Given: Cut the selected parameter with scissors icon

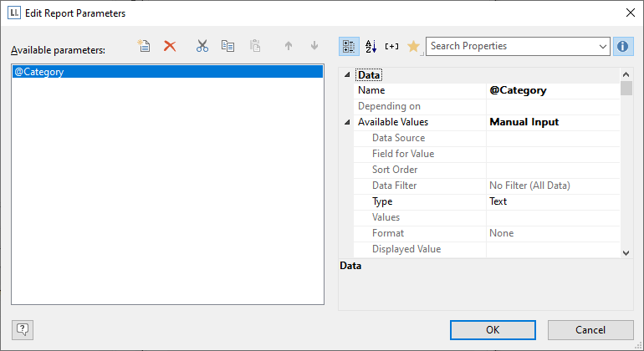Looking at the screenshot, I should tap(202, 46).
